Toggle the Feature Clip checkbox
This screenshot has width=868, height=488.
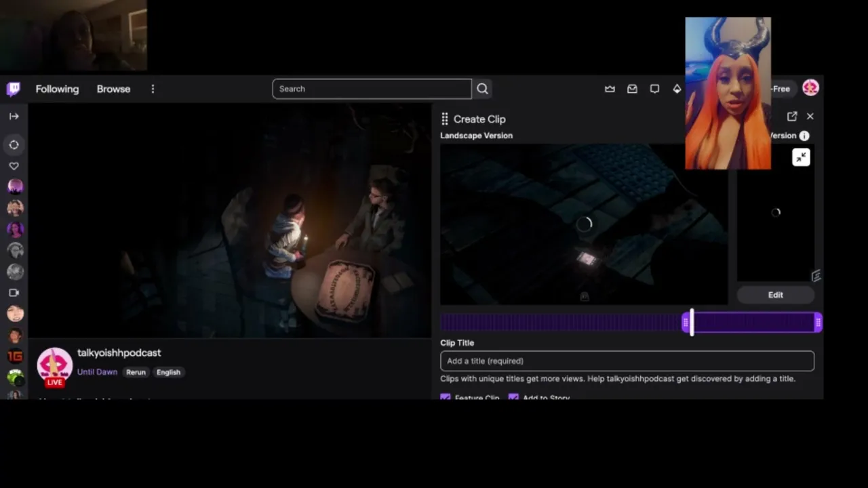coord(446,396)
